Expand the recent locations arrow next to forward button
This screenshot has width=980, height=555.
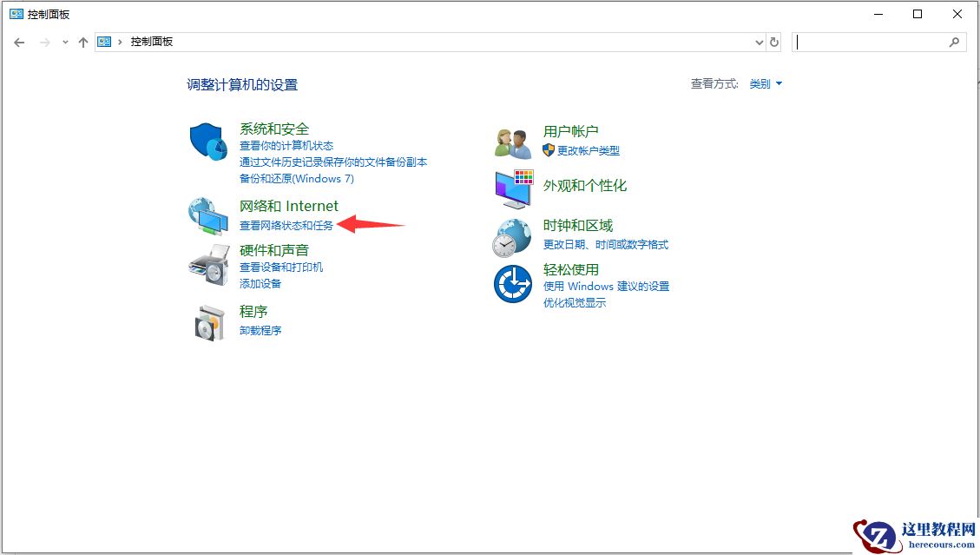coord(64,42)
